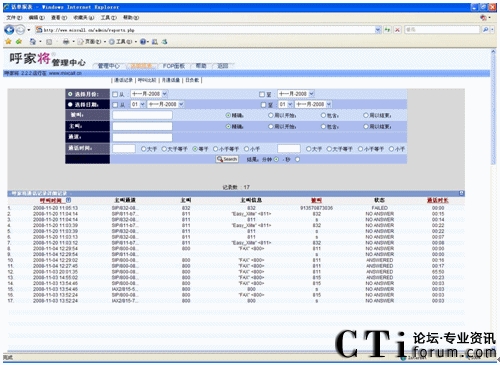The height and width of the screenshot is (365, 500).
Task: Click the Search button
Action: (x=227, y=159)
